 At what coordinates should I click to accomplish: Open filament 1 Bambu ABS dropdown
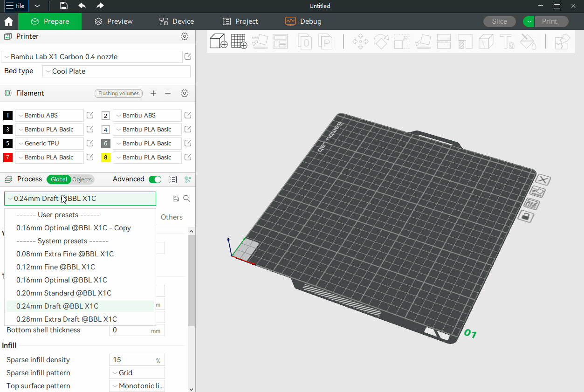coord(49,116)
